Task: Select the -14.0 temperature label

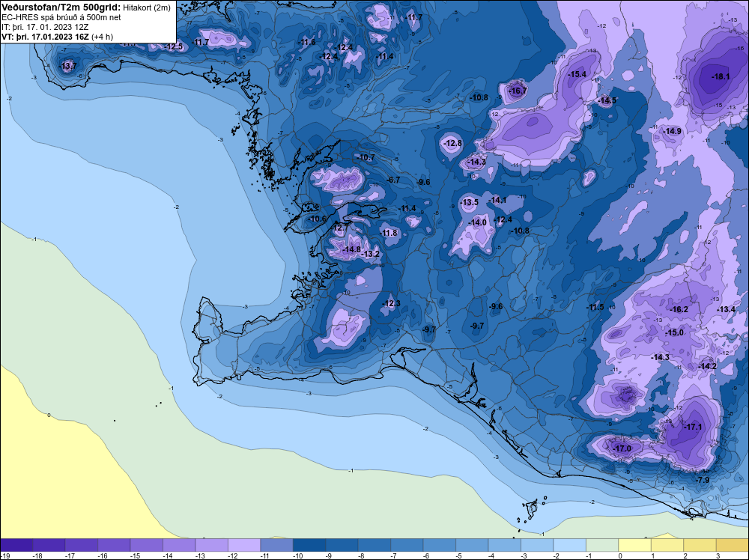Action: (478, 222)
